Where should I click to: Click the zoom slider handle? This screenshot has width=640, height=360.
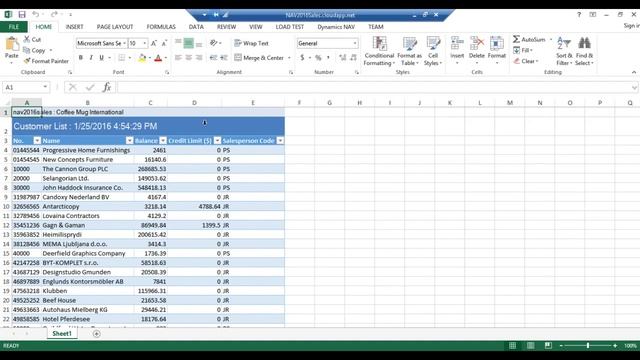pyautogui.click(x=588, y=346)
